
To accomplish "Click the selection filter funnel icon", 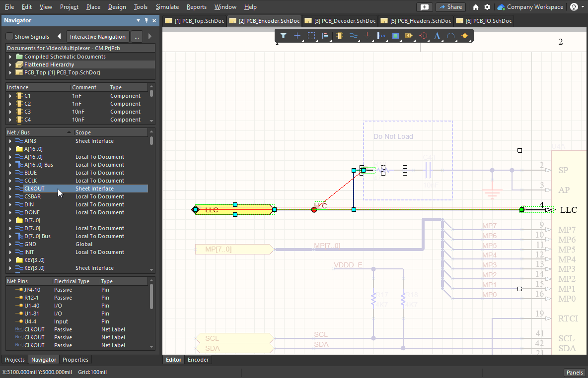I will pos(283,36).
